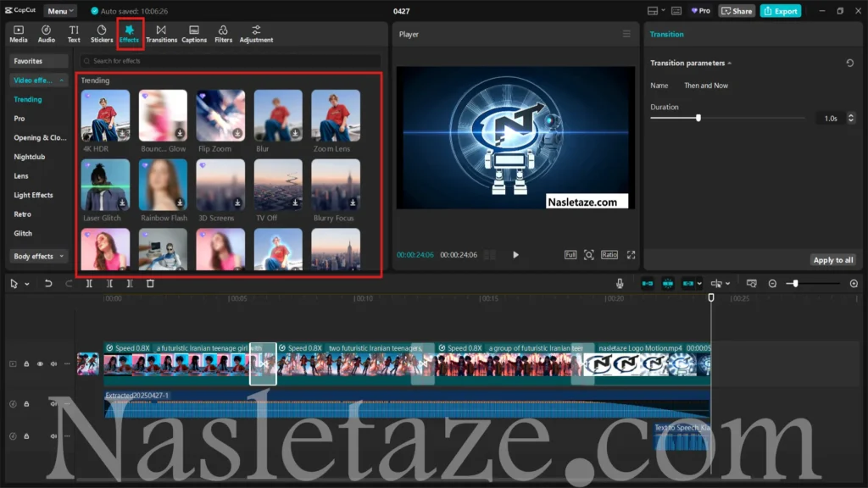Record voiceover with microphone icon
The height and width of the screenshot is (488, 868).
[620, 283]
